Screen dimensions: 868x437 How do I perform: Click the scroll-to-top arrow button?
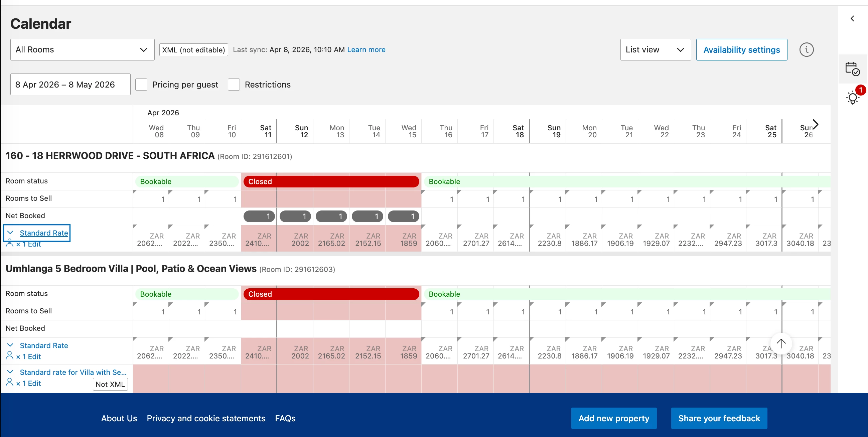(x=781, y=343)
